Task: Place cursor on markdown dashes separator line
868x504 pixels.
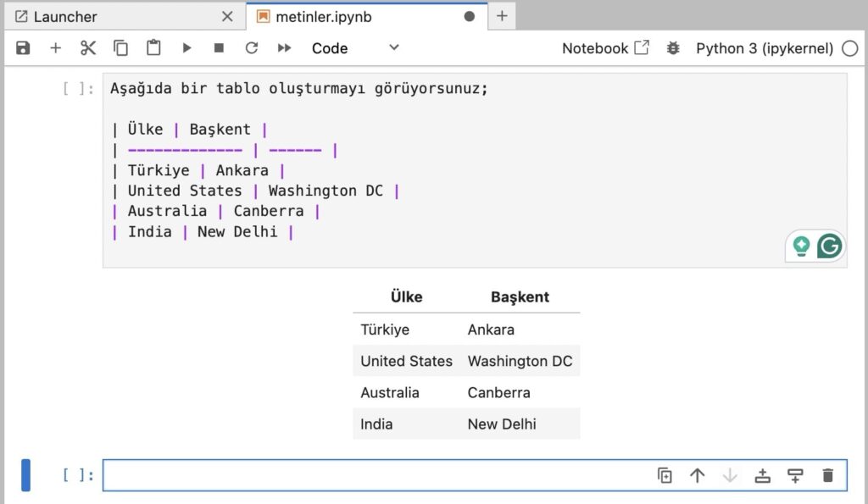Action: click(224, 150)
